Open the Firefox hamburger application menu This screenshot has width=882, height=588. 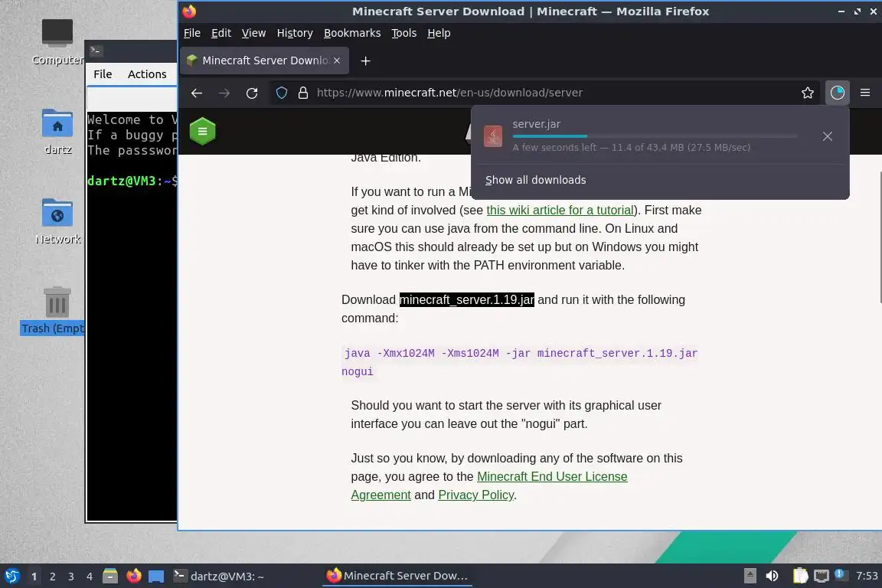click(x=865, y=93)
